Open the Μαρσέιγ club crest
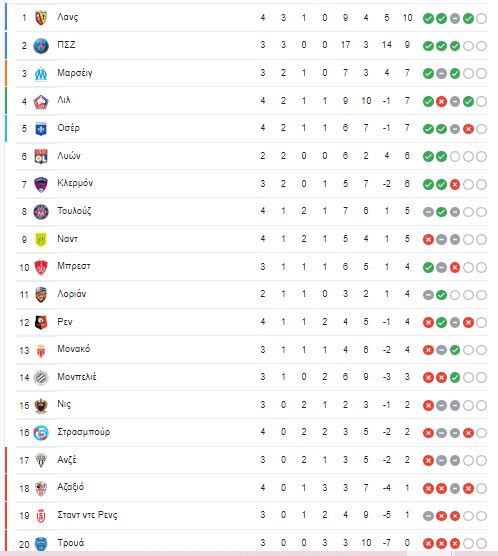This screenshot has width=498, height=556. click(x=41, y=73)
